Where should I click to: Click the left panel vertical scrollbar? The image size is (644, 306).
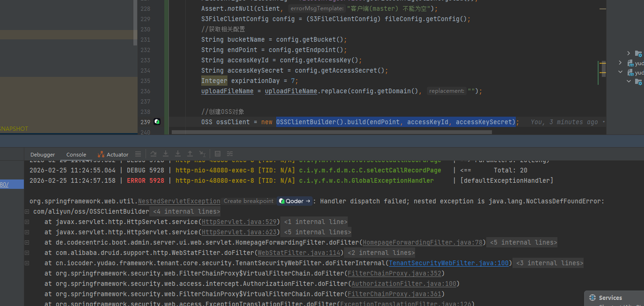tap(136, 22)
